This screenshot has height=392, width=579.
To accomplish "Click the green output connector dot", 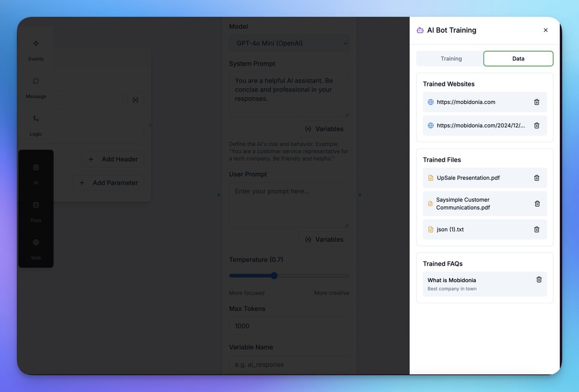I will click(359, 195).
